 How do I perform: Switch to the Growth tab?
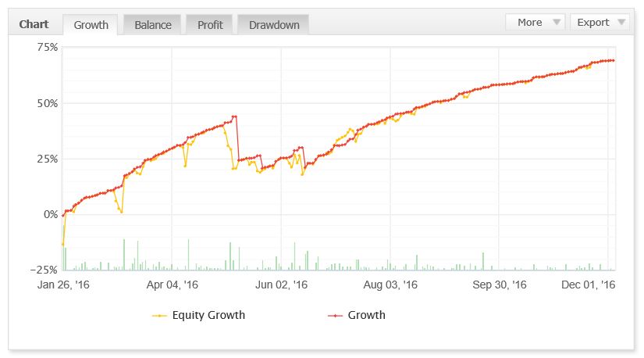(91, 25)
